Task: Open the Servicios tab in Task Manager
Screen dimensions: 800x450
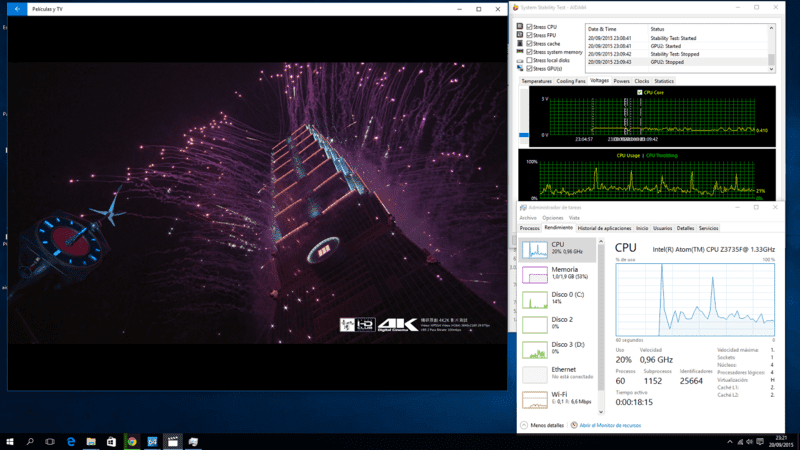Action: point(708,229)
